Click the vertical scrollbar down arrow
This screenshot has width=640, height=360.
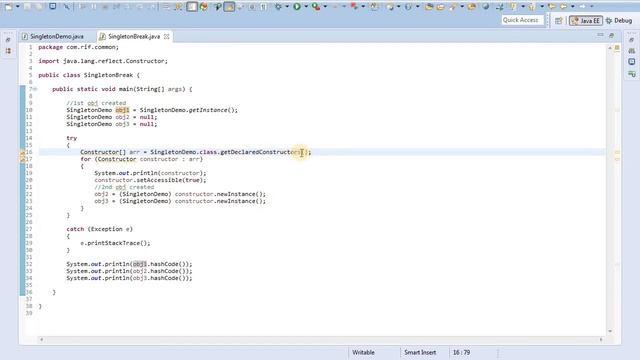[610, 331]
